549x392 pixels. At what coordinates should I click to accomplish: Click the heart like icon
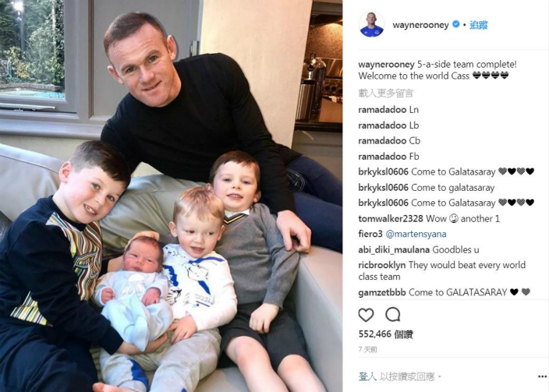(x=366, y=315)
